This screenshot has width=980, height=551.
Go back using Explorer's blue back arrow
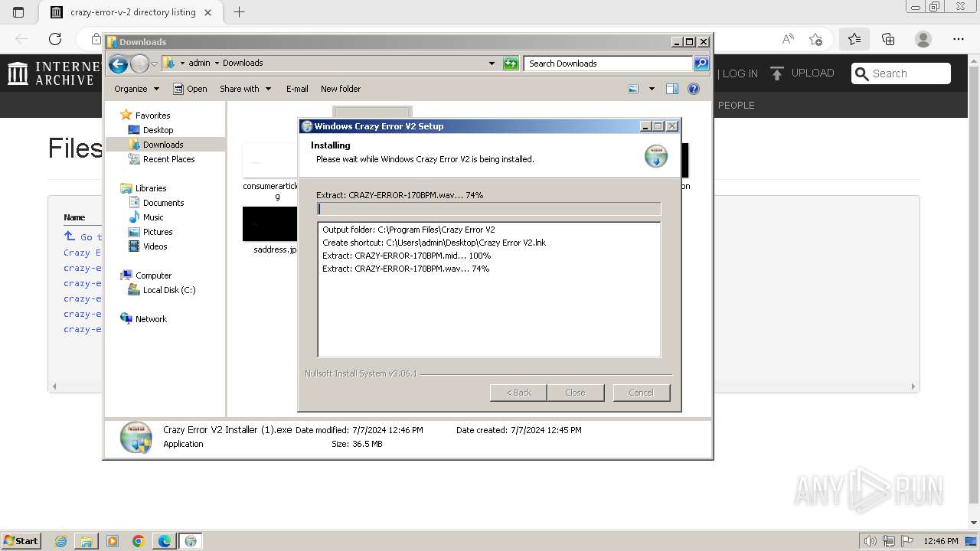[x=118, y=64]
